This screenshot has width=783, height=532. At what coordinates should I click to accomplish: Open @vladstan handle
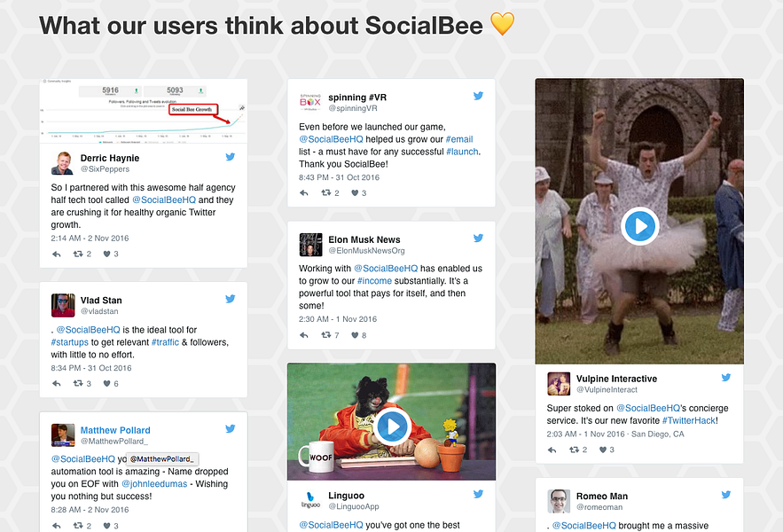pyautogui.click(x=99, y=311)
